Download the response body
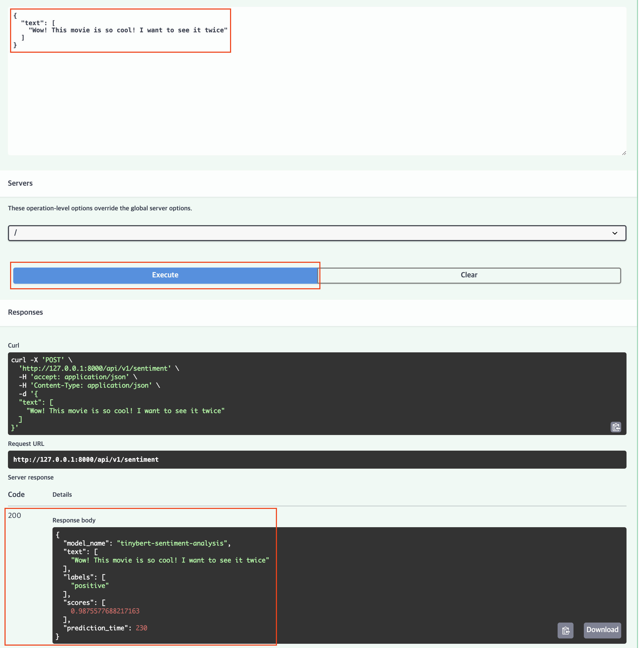Viewport: 644px width, 648px height. point(602,630)
